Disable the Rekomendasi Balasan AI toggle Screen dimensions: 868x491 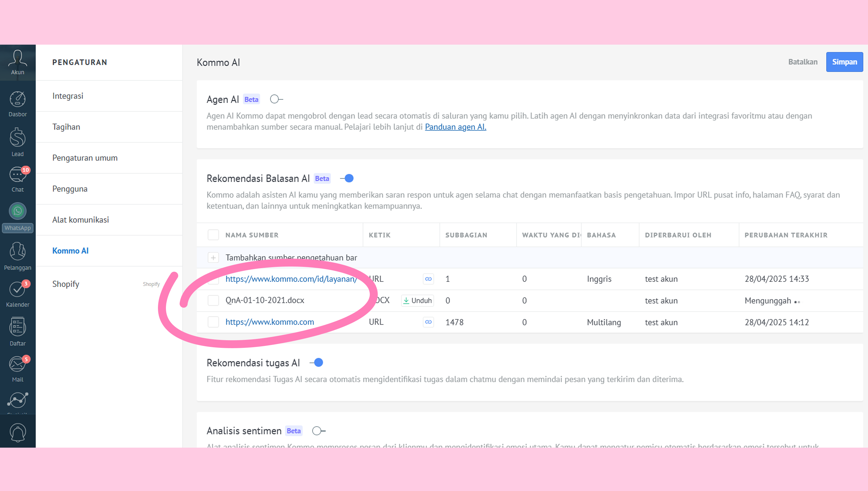pos(347,178)
